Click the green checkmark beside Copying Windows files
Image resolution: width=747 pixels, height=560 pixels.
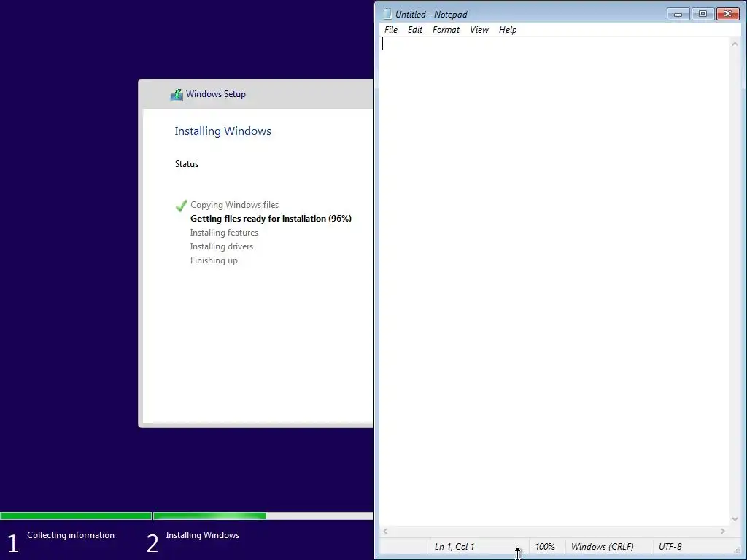pyautogui.click(x=181, y=206)
